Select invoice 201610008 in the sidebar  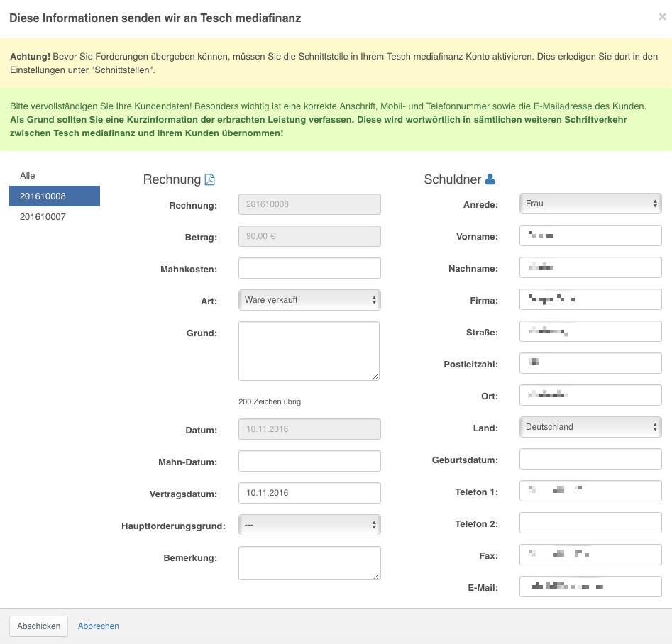point(55,196)
